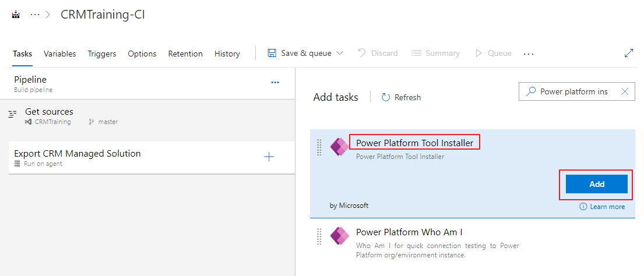Viewport: 644px width, 276px height.
Task: Click the by Microsoft publisher text
Action: 349,206
